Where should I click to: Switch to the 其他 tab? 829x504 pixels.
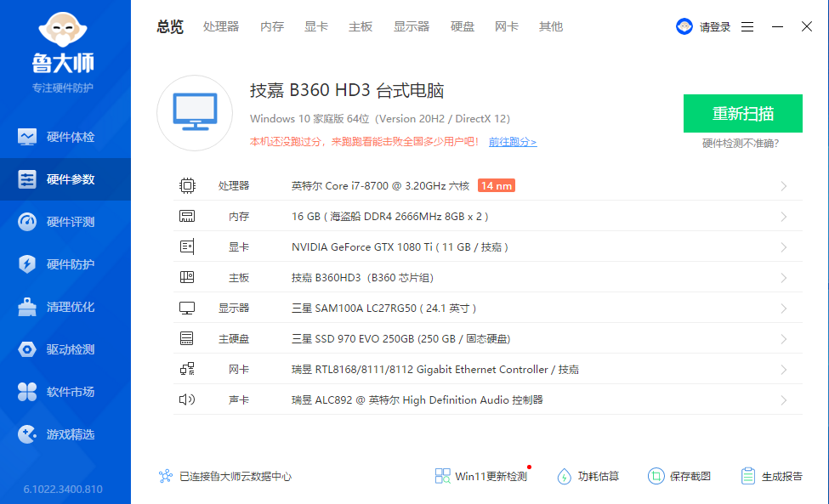pyautogui.click(x=551, y=26)
